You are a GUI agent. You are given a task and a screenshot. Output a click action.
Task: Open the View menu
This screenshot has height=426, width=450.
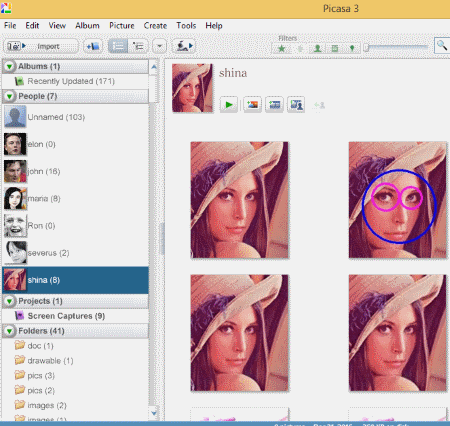coord(57,26)
